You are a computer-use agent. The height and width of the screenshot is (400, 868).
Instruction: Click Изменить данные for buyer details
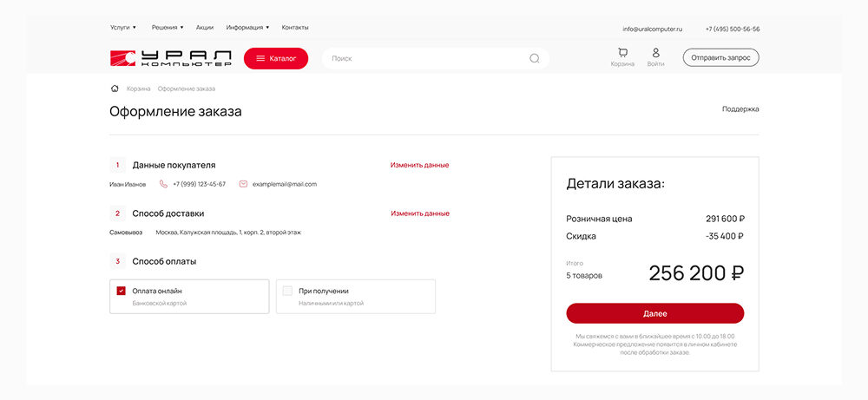point(419,165)
